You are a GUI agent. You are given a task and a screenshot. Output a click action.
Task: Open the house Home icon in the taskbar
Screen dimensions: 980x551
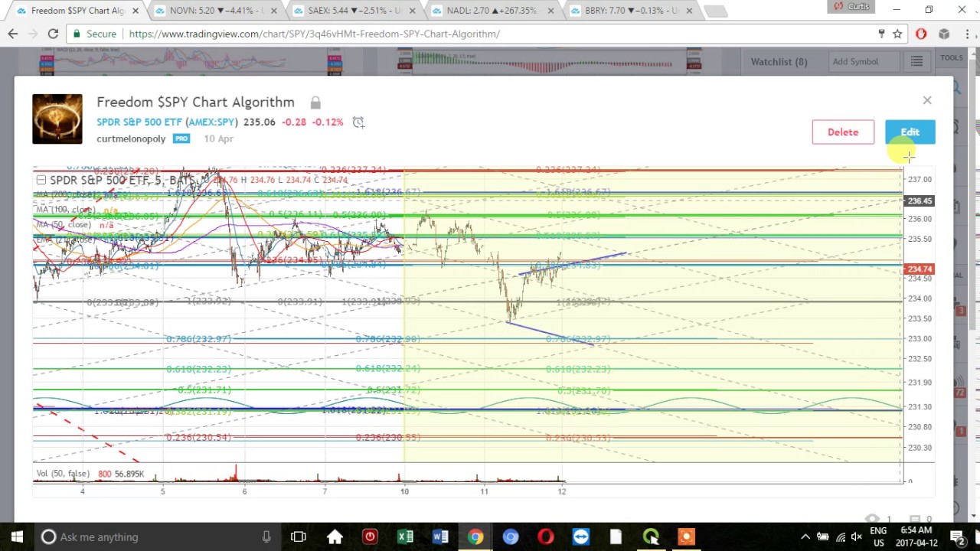335,536
